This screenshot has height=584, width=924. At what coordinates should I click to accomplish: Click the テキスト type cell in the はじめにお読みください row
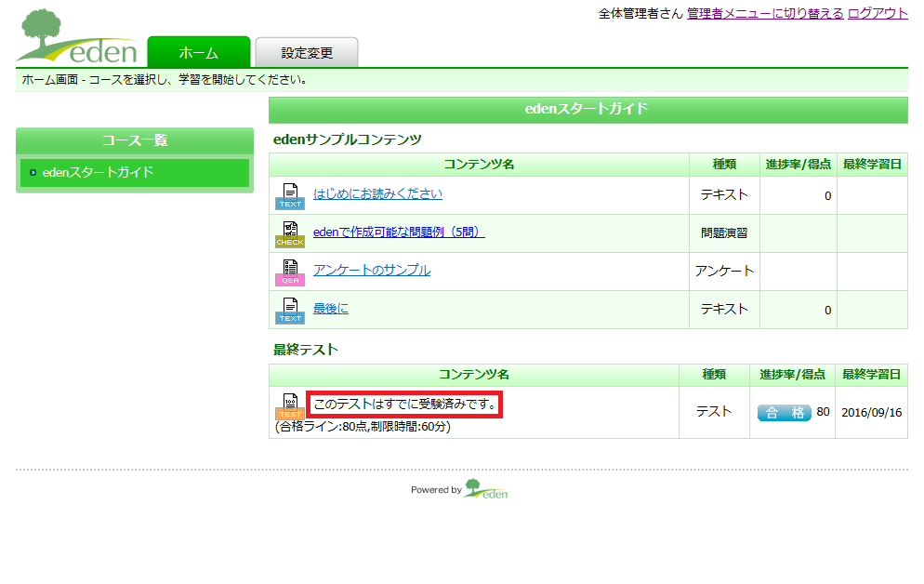724,195
